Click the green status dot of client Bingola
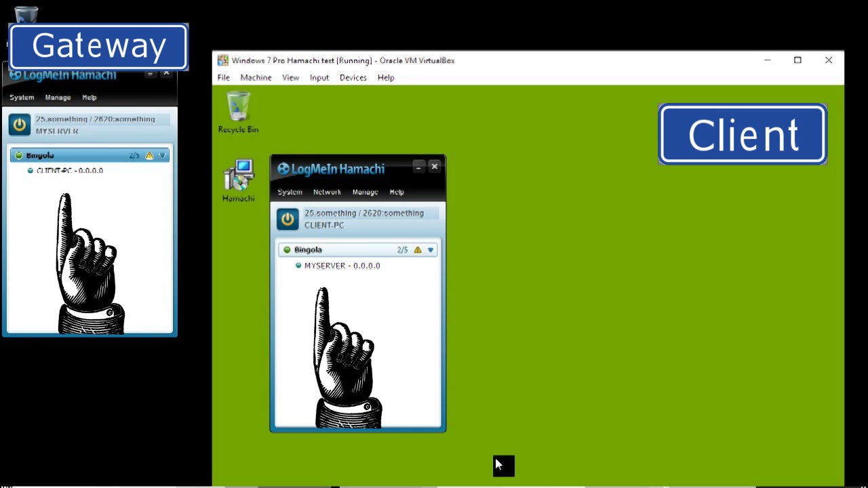Screen dimensions: 868x488 pyautogui.click(x=287, y=249)
